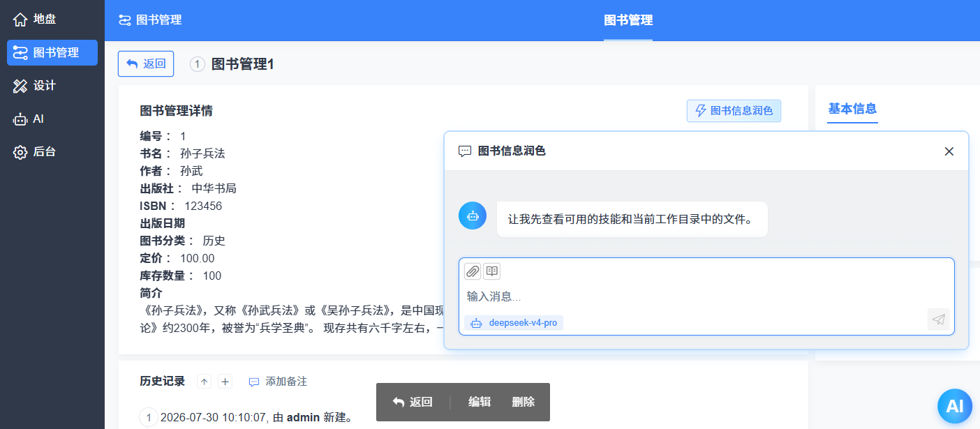Click the 图书信息润色 lightning button
Screen dimensions: 980x429
pyautogui.click(x=734, y=111)
